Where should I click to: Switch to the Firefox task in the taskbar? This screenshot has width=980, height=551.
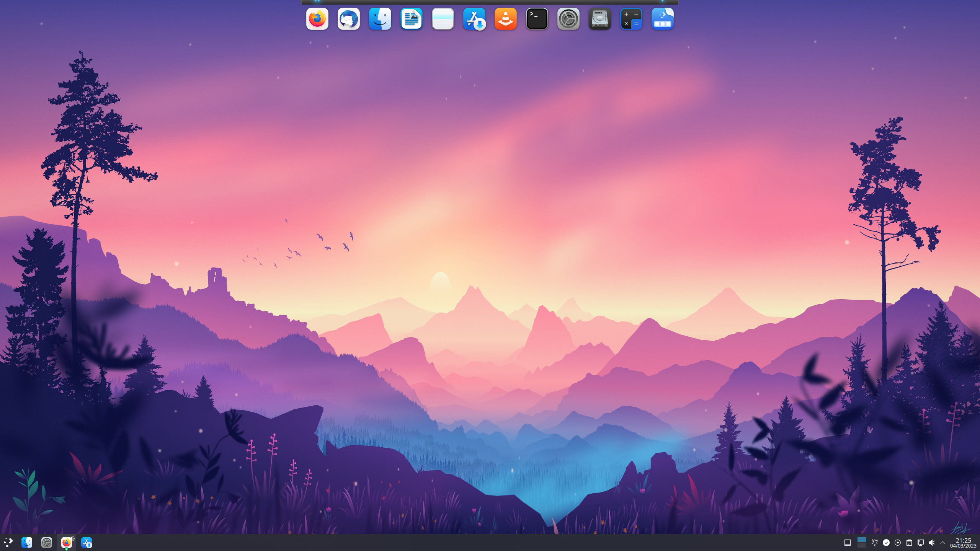(x=66, y=543)
